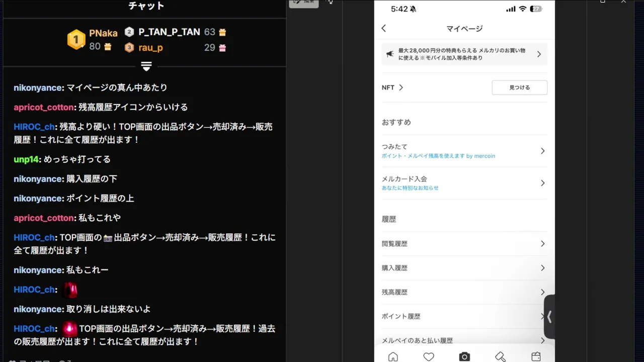644x362 pixels.
Task: Click the side panel collapse arrow handle
Action: click(549, 317)
